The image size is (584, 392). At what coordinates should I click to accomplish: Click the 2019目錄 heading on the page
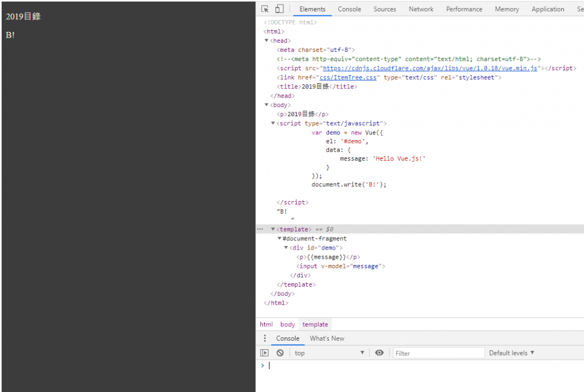pos(23,17)
